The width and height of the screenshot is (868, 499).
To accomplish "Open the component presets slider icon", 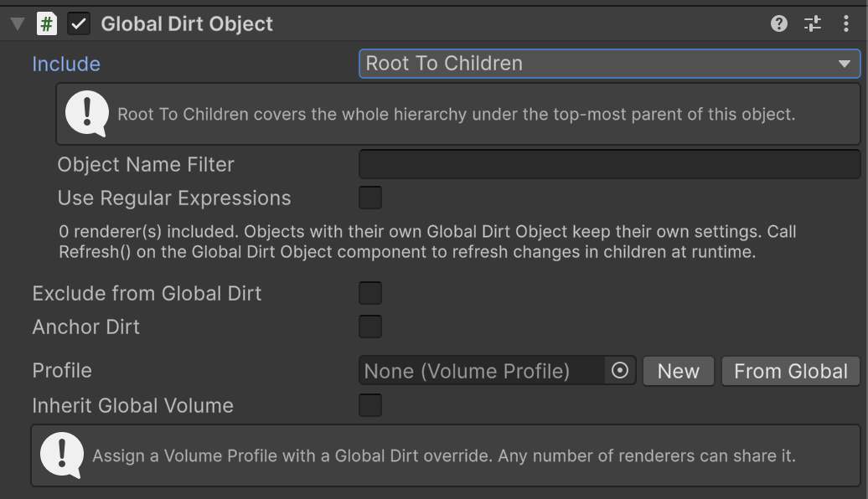I will [813, 23].
